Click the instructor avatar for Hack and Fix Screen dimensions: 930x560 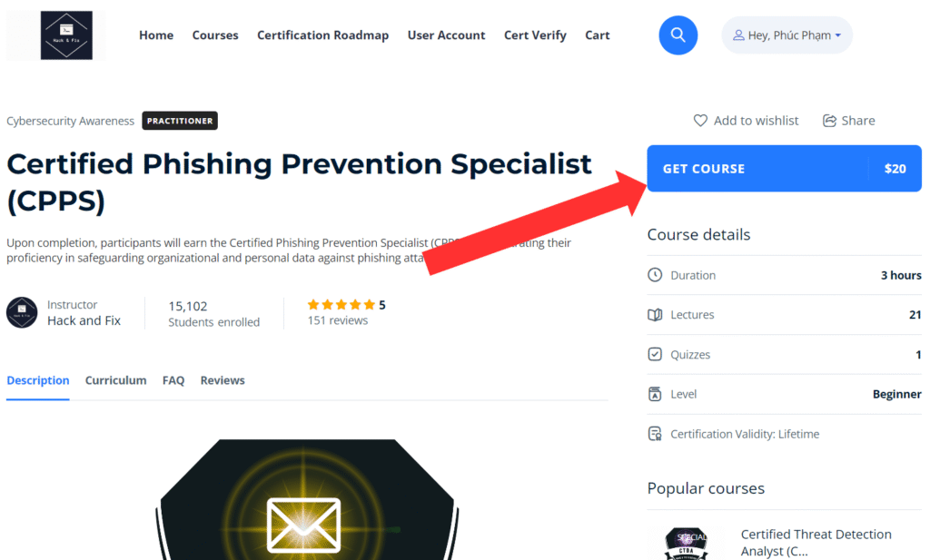pos(22,312)
